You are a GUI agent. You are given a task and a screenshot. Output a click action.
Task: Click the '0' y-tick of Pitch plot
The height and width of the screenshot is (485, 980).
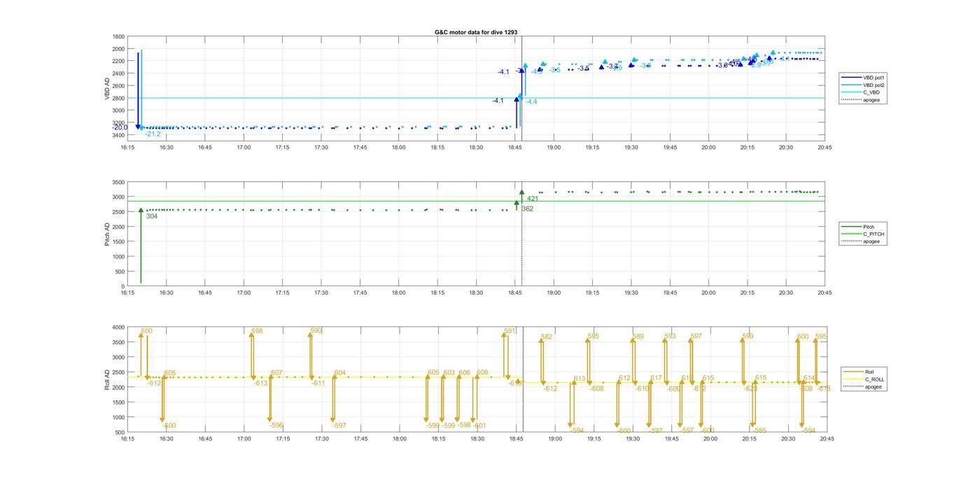[x=123, y=287]
